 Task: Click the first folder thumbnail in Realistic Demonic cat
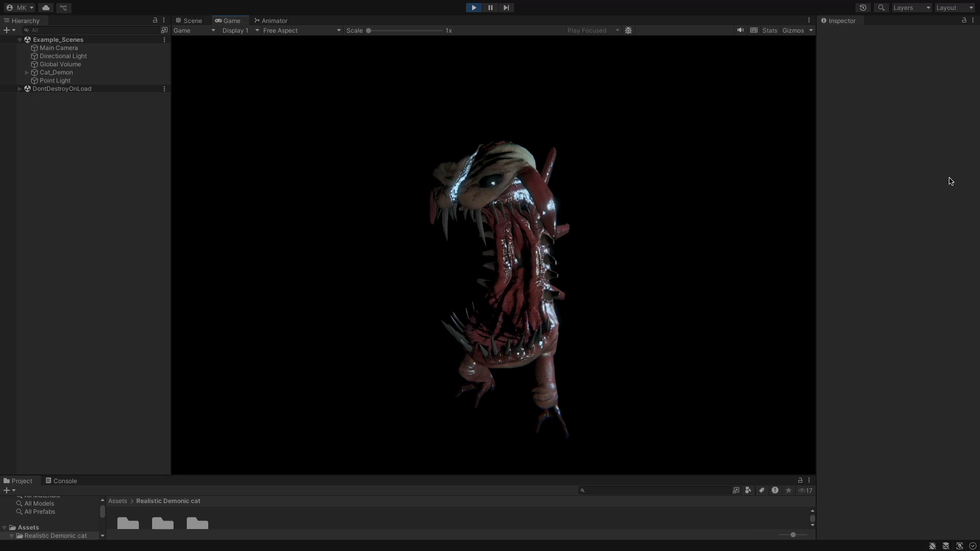click(x=128, y=523)
